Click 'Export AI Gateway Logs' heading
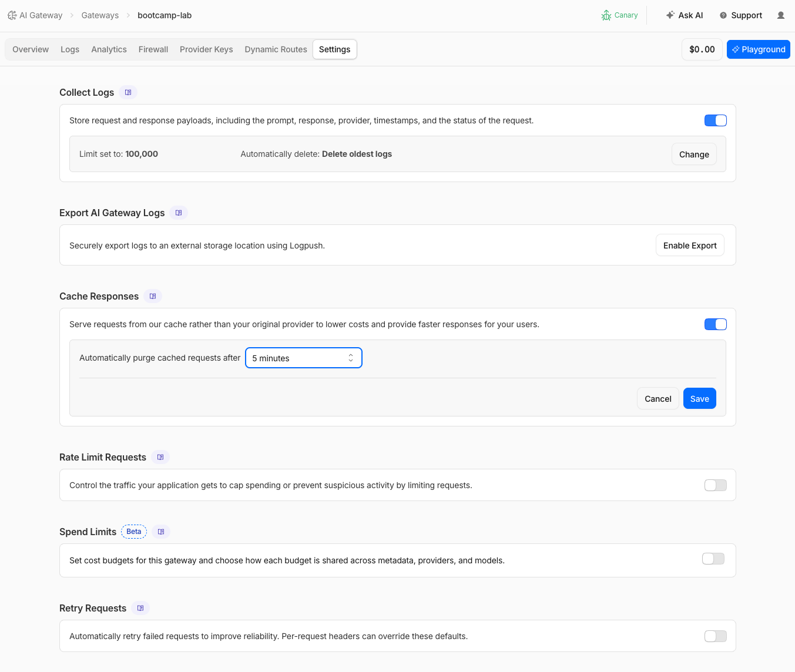Image resolution: width=795 pixels, height=672 pixels. [112, 213]
